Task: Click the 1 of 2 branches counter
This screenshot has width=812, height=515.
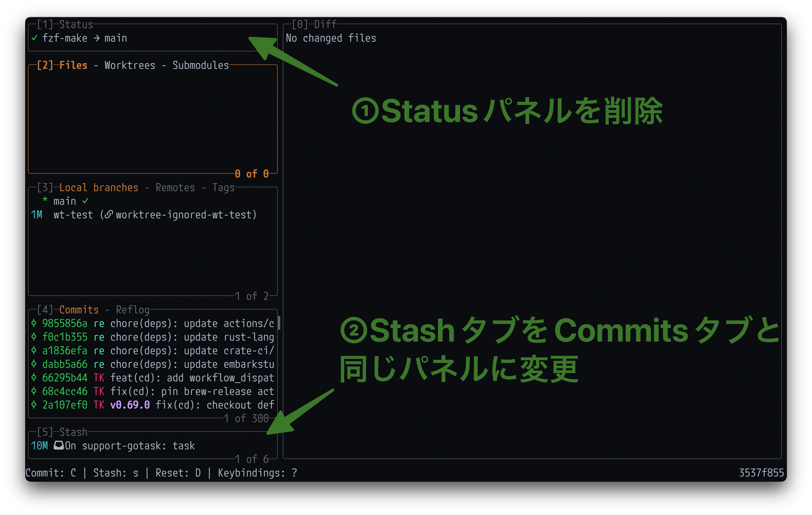Action: coord(251,296)
